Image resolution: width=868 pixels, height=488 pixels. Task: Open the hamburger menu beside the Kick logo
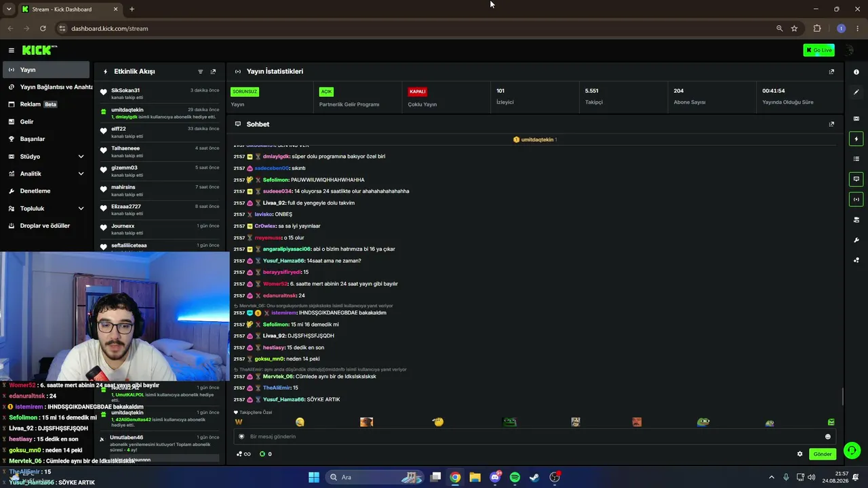click(x=11, y=50)
